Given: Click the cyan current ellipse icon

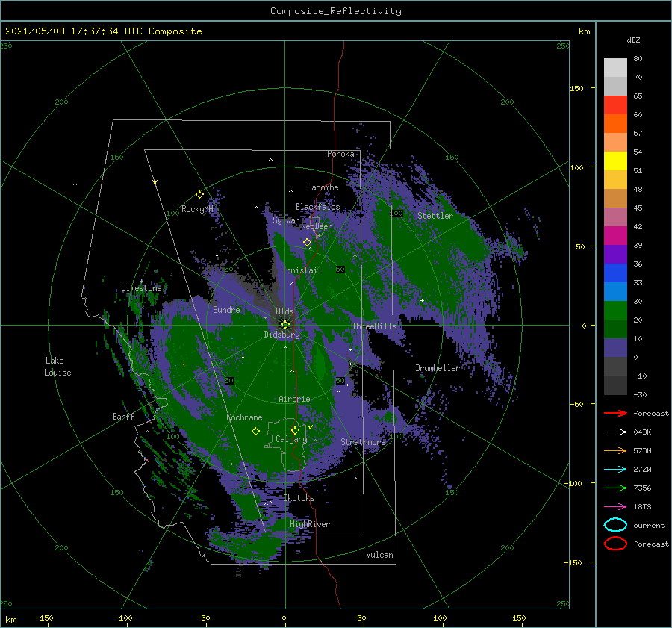Looking at the screenshot, I should click(615, 525).
